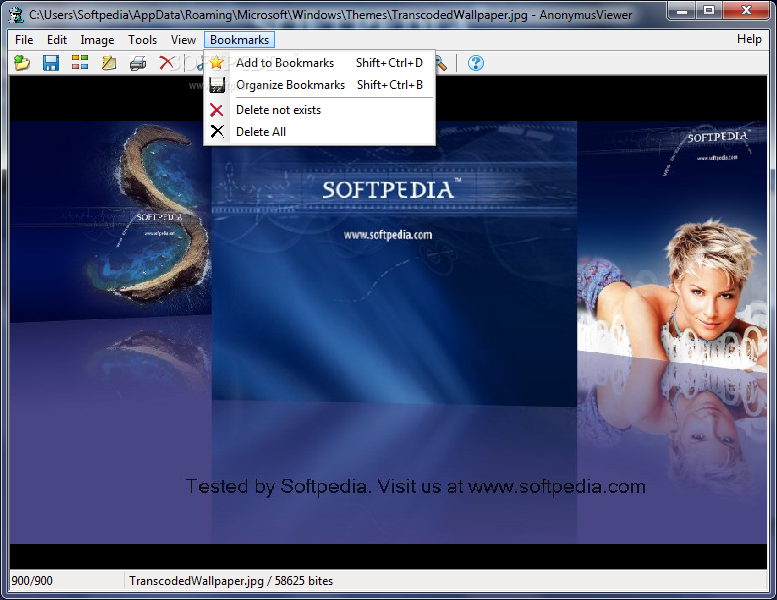The image size is (777, 600).
Task: Click the star icon beside Add to Bookmarks
Action: click(217, 63)
